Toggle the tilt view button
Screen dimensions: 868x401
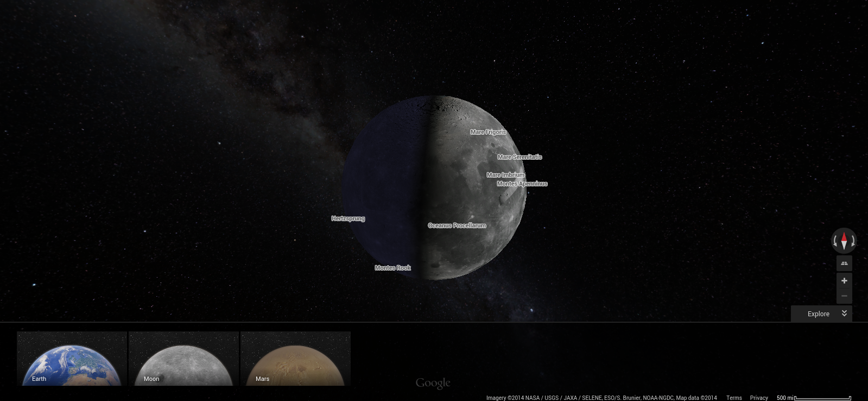(844, 264)
